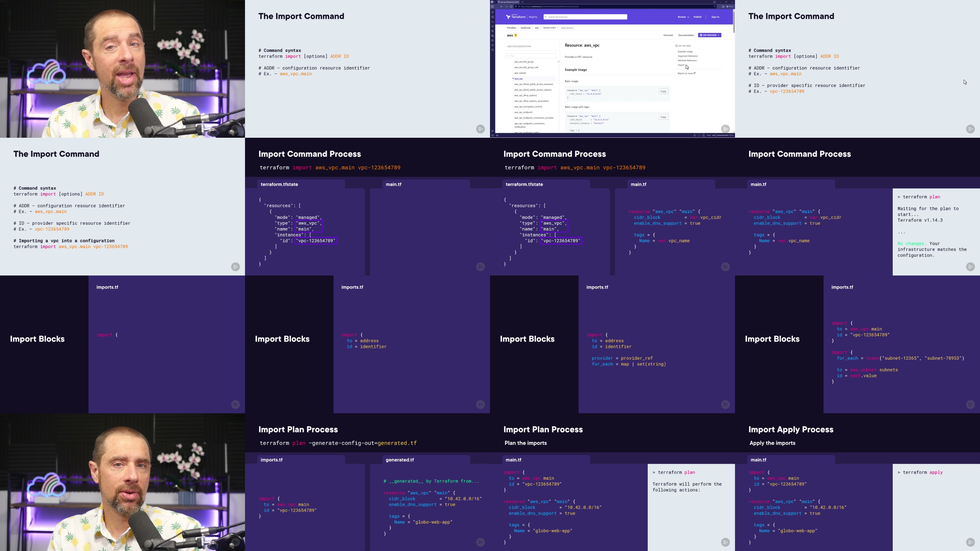Click the Terraform Registry logo

click(x=522, y=17)
